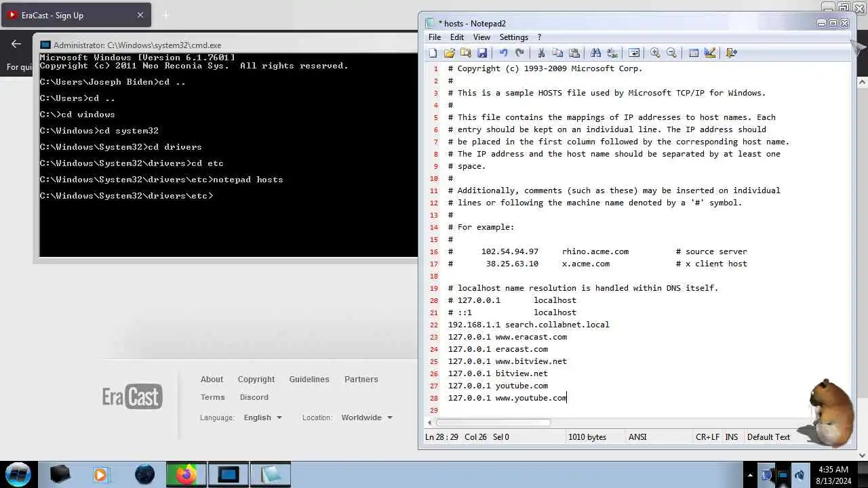Paste with the clipboard icon in Notepad2
Screen dimensions: 868x488
click(574, 53)
